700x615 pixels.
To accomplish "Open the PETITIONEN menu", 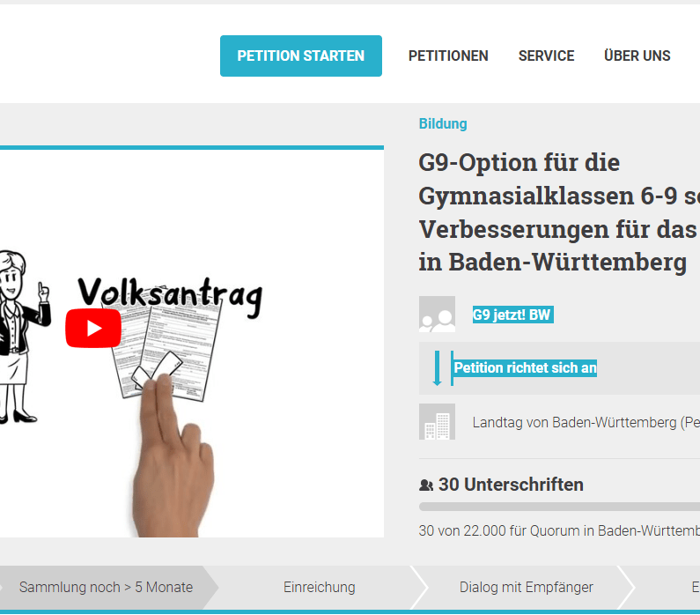I will [448, 56].
